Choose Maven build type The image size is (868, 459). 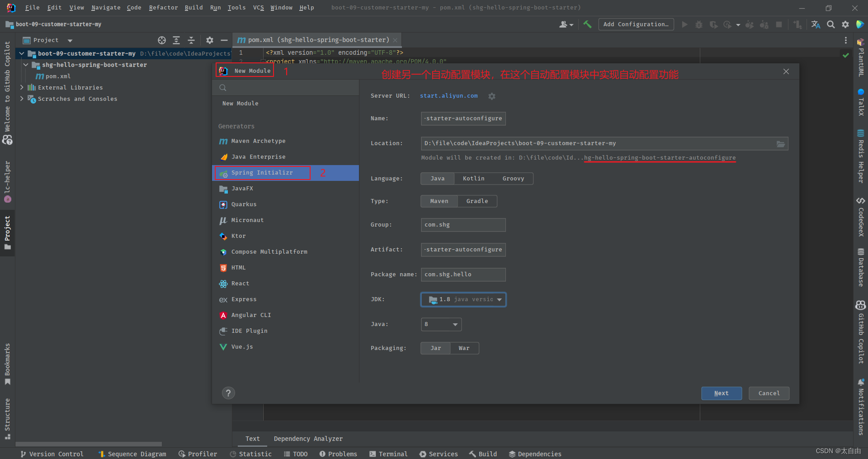pos(439,201)
